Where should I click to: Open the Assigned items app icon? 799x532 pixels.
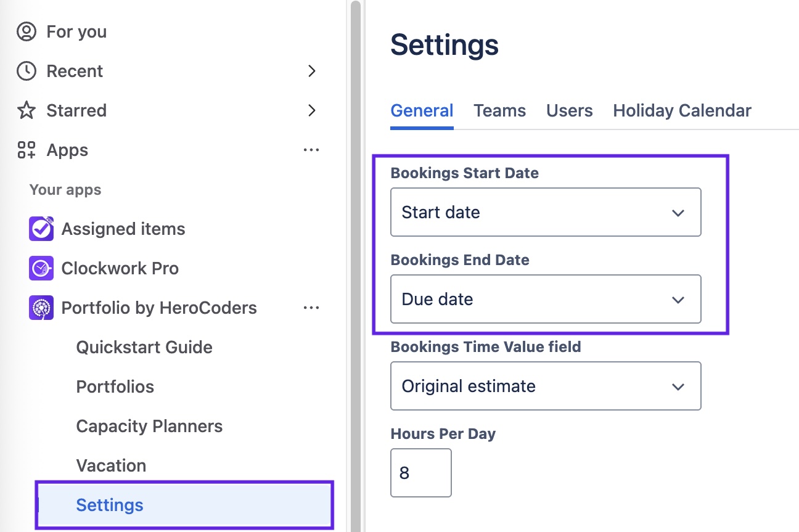(x=41, y=229)
